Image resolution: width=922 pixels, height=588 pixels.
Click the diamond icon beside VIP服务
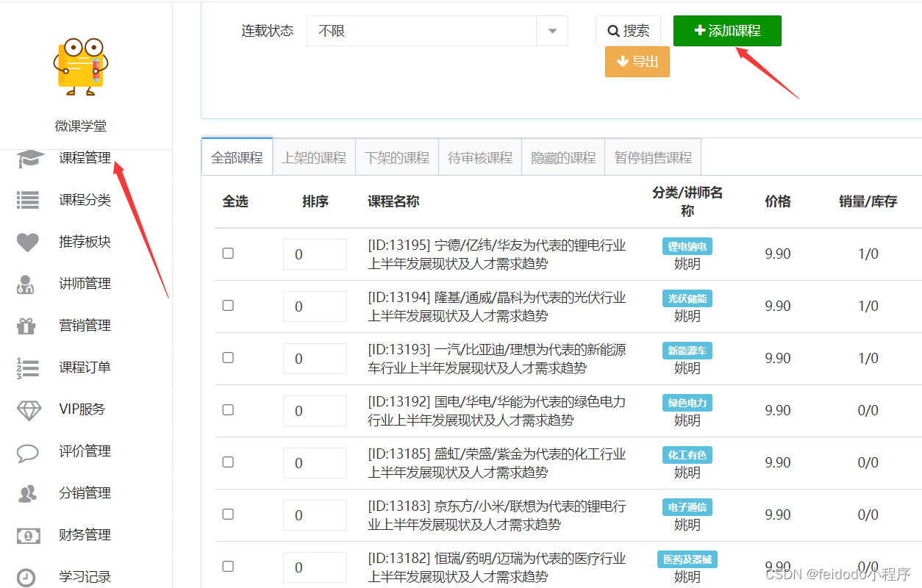pyautogui.click(x=29, y=410)
